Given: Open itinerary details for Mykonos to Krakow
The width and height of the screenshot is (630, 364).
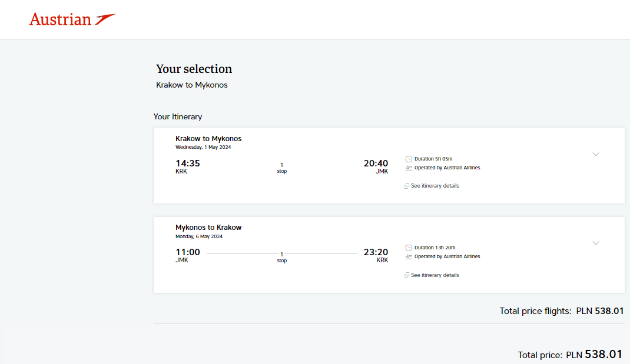Looking at the screenshot, I should coord(435,275).
